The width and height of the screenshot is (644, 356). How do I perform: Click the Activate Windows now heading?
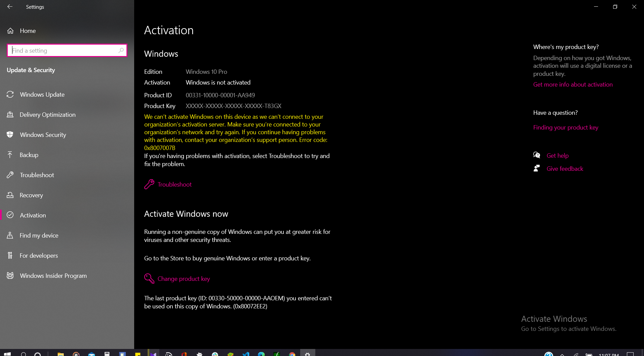[186, 214]
